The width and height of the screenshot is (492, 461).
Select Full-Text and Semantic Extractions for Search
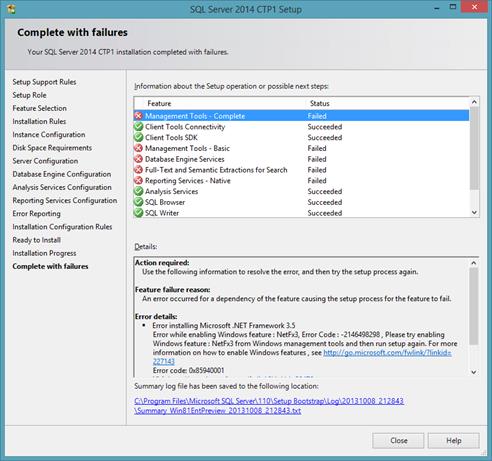coord(301,170)
